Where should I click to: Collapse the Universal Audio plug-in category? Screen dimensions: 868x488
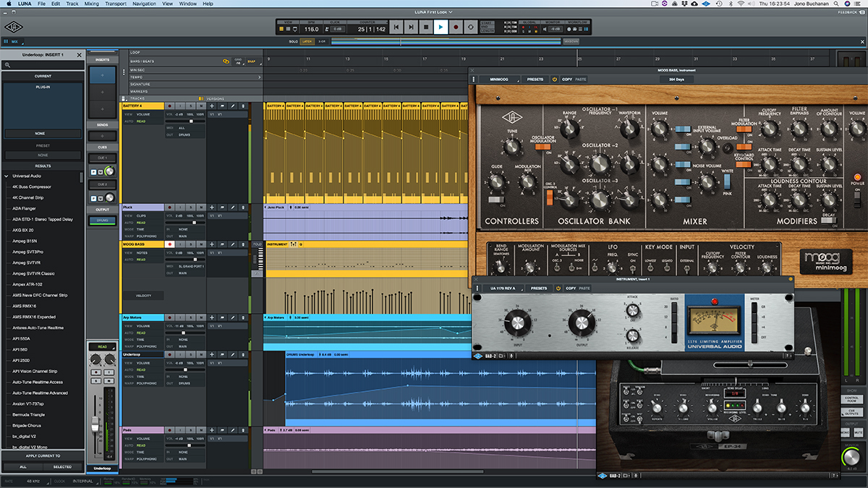click(7, 176)
